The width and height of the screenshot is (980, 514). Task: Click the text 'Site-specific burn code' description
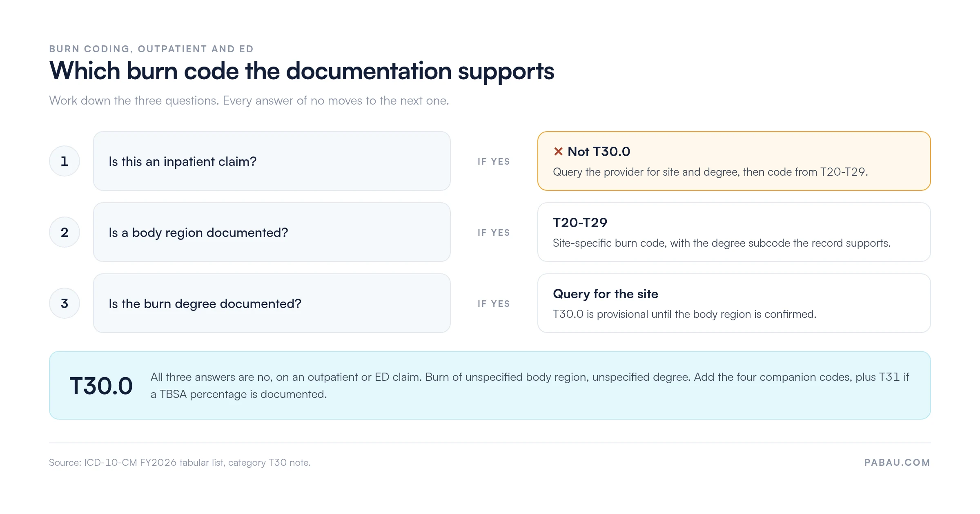[x=722, y=243]
